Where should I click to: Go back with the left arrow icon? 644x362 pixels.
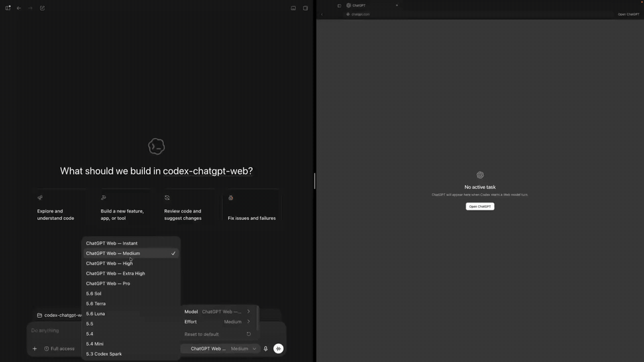click(x=19, y=8)
